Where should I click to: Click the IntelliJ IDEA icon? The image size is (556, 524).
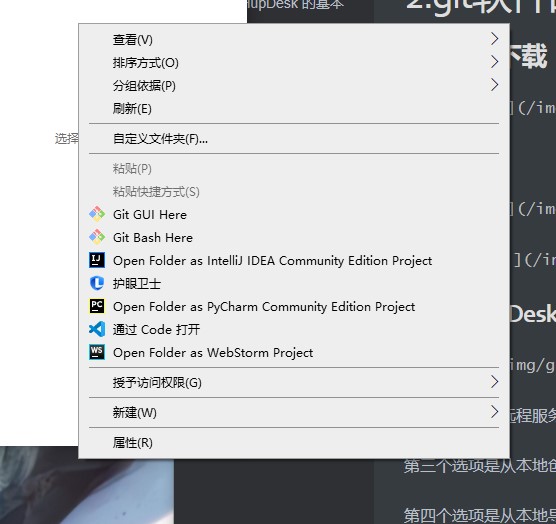click(x=97, y=260)
